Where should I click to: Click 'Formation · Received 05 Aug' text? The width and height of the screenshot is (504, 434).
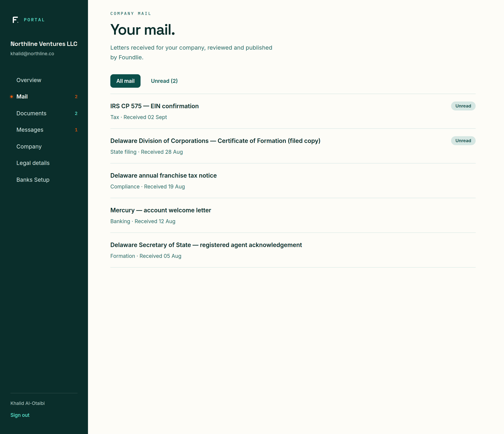[x=146, y=256]
